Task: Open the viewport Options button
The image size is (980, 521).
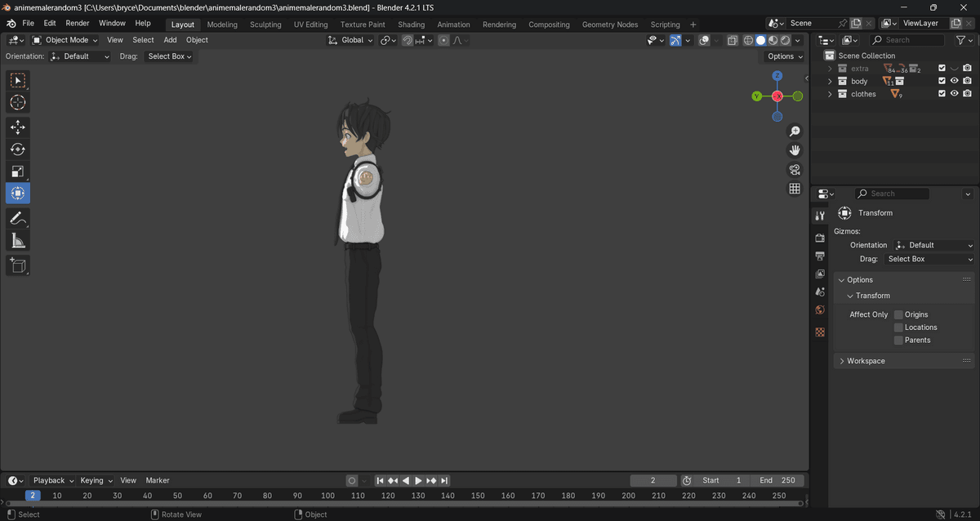Action: pos(785,56)
